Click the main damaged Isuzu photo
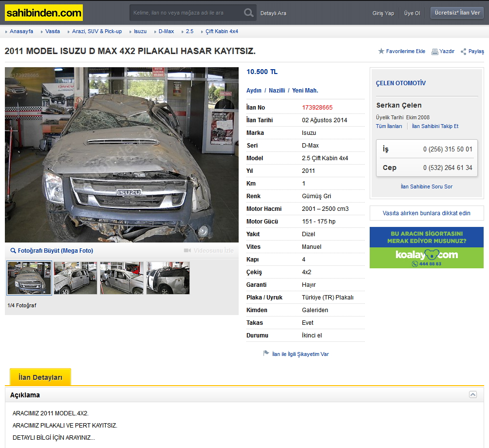This screenshot has height=448, width=489. point(122,155)
